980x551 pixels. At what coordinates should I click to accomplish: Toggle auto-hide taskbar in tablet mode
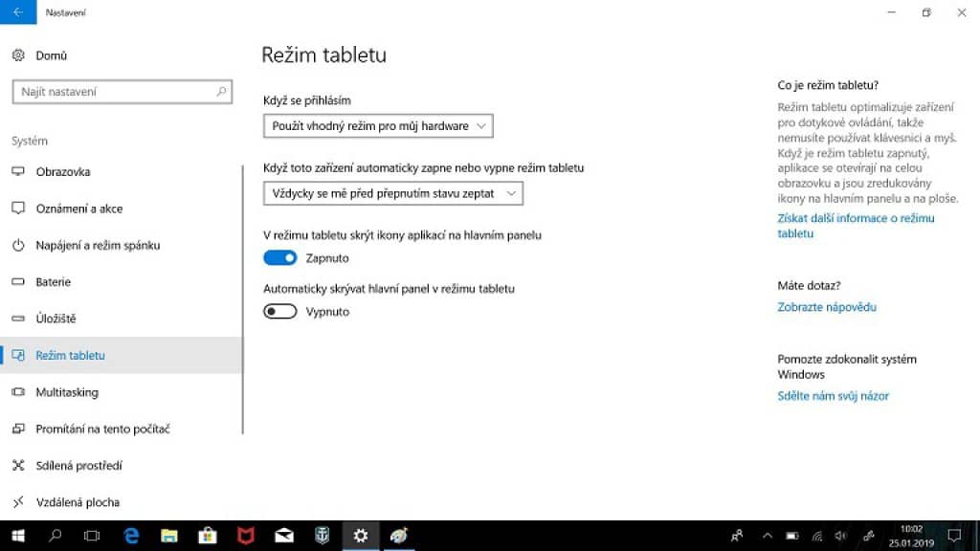click(280, 312)
